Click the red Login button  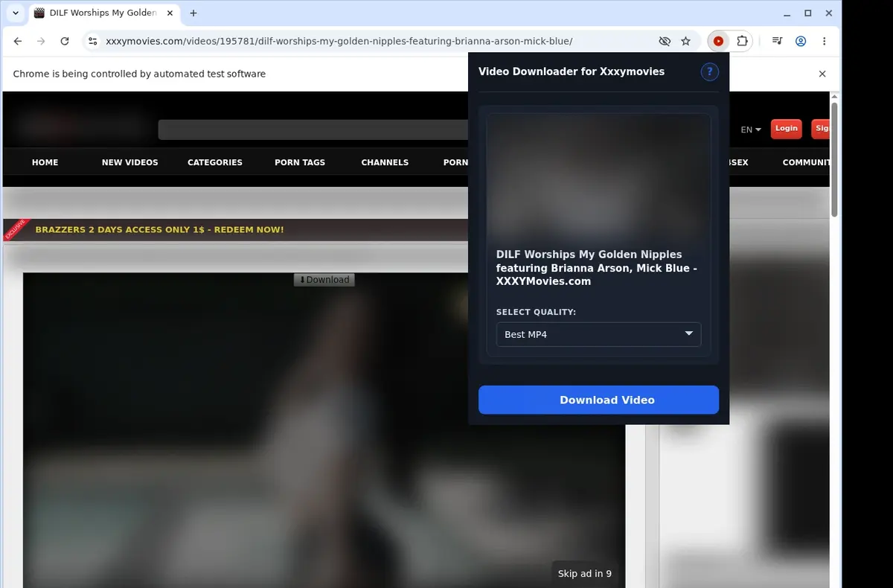(x=786, y=129)
